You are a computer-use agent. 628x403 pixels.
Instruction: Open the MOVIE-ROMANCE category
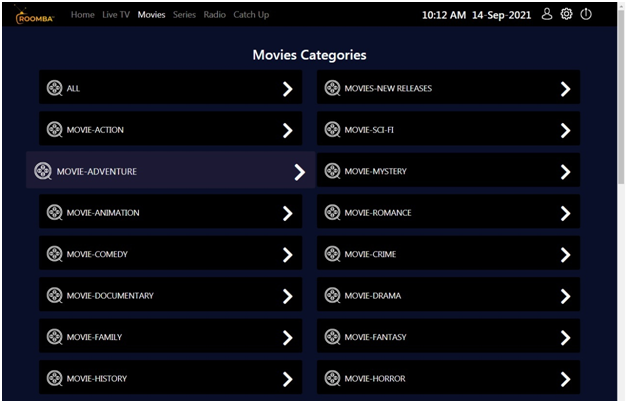tap(448, 213)
